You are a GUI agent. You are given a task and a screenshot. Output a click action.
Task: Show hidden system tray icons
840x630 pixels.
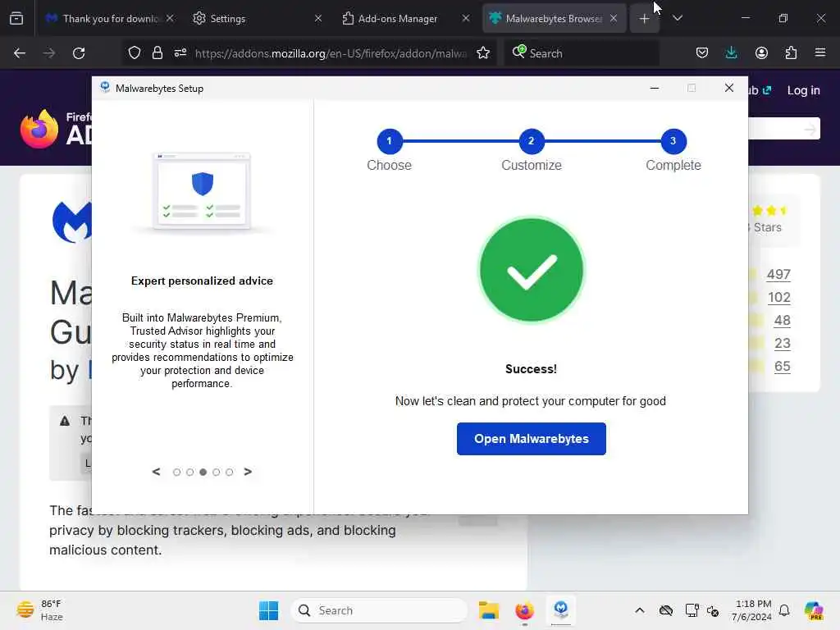click(x=640, y=610)
